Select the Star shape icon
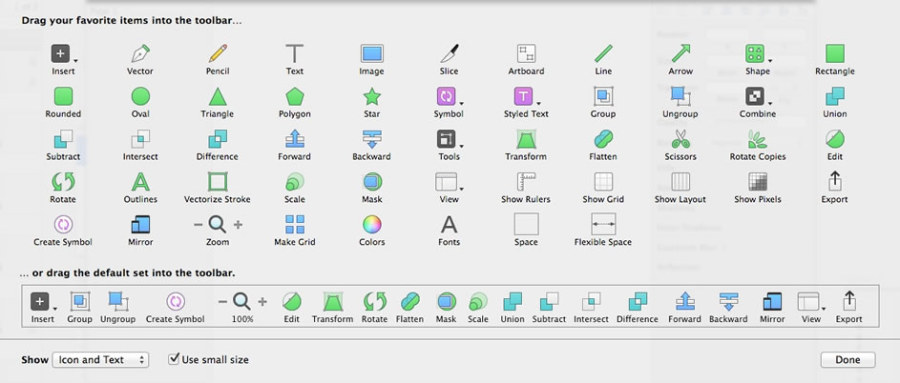 click(x=372, y=96)
